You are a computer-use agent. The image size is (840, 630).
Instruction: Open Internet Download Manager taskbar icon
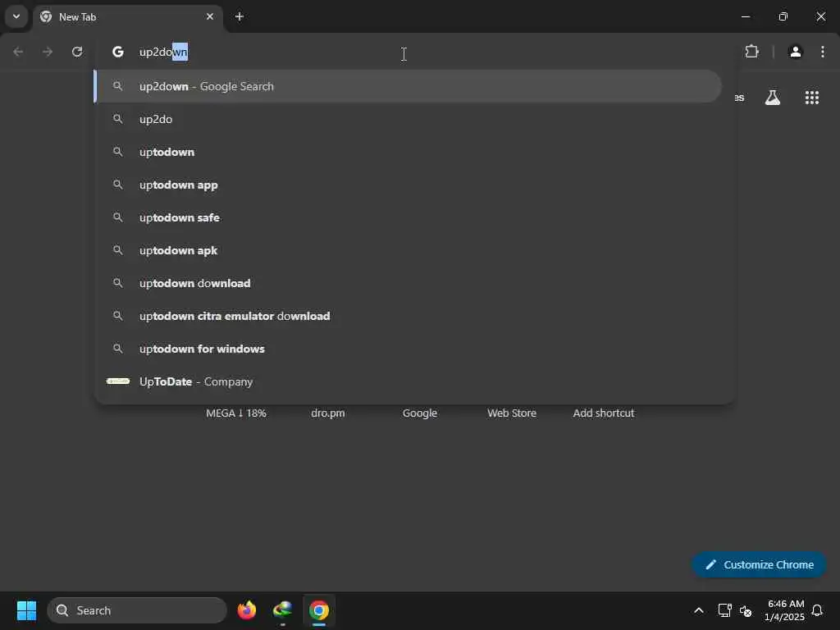click(x=282, y=610)
